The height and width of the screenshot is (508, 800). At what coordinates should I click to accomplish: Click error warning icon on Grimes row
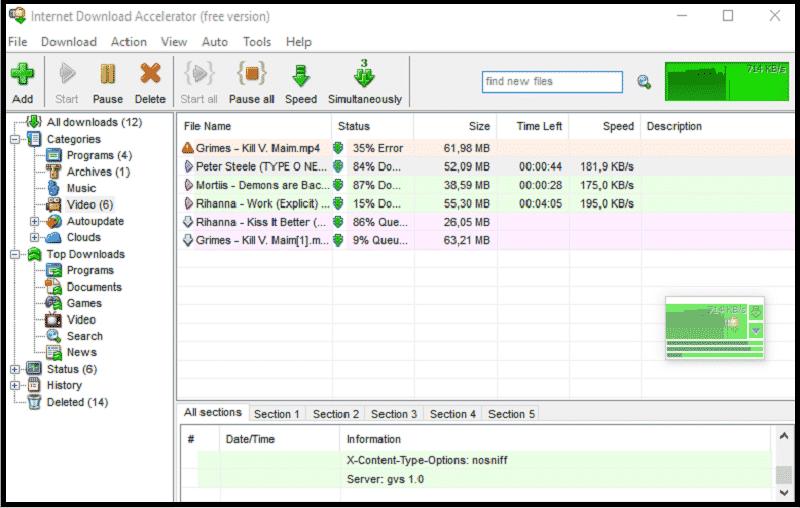point(188,148)
